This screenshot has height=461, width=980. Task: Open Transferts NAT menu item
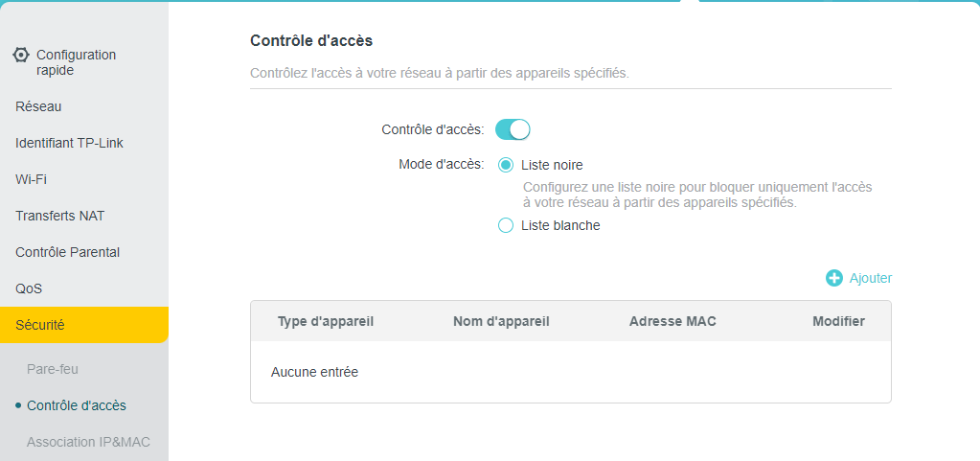(59, 216)
